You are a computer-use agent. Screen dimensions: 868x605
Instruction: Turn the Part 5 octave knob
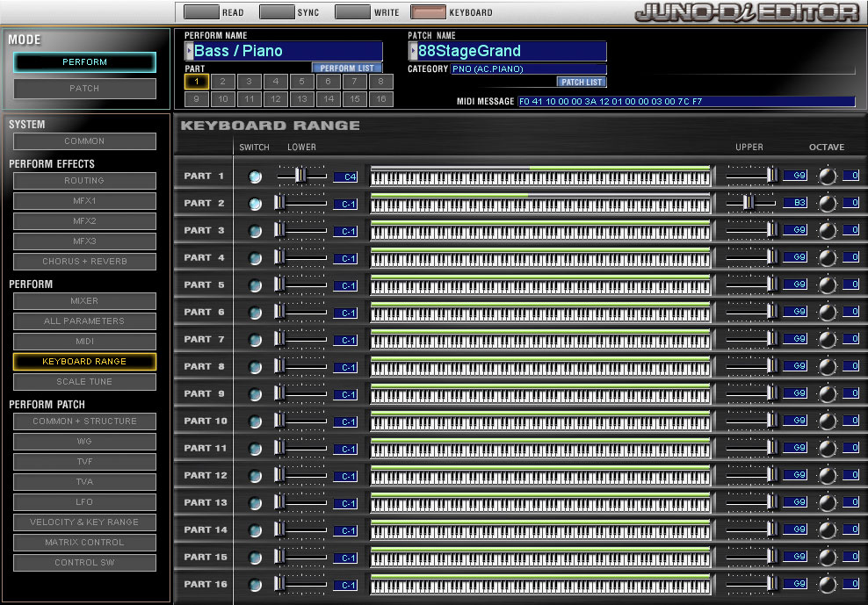click(x=827, y=285)
